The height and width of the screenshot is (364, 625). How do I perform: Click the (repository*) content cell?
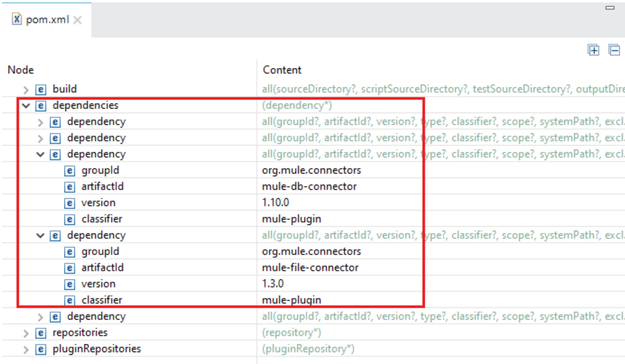click(291, 333)
